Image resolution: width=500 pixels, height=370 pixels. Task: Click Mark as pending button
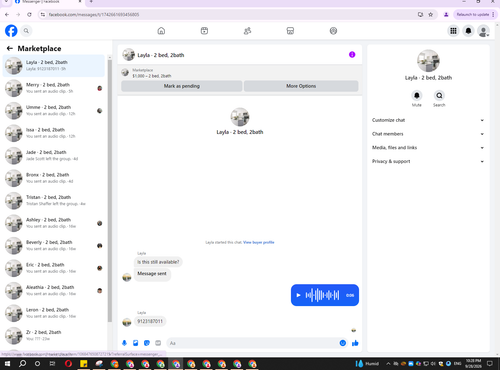pos(182,86)
